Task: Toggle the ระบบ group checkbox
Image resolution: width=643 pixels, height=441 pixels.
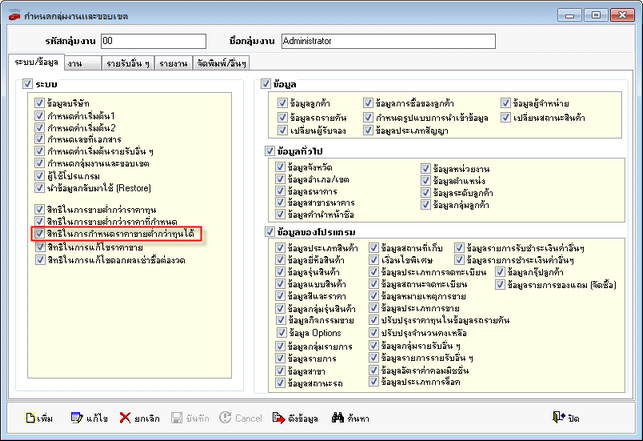Action: point(27,85)
